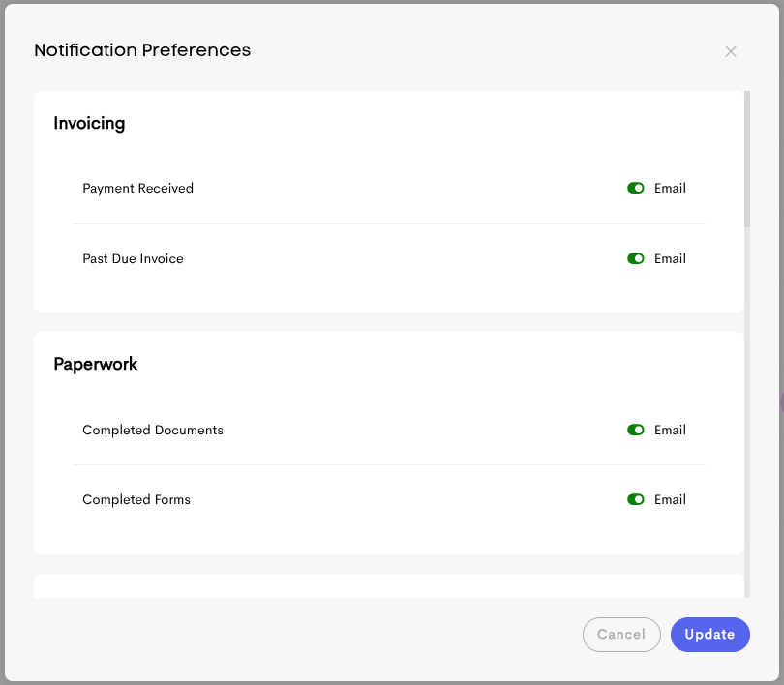Click the partially visible section below Paperwork
Screen dimensions: 784x685
387,586
